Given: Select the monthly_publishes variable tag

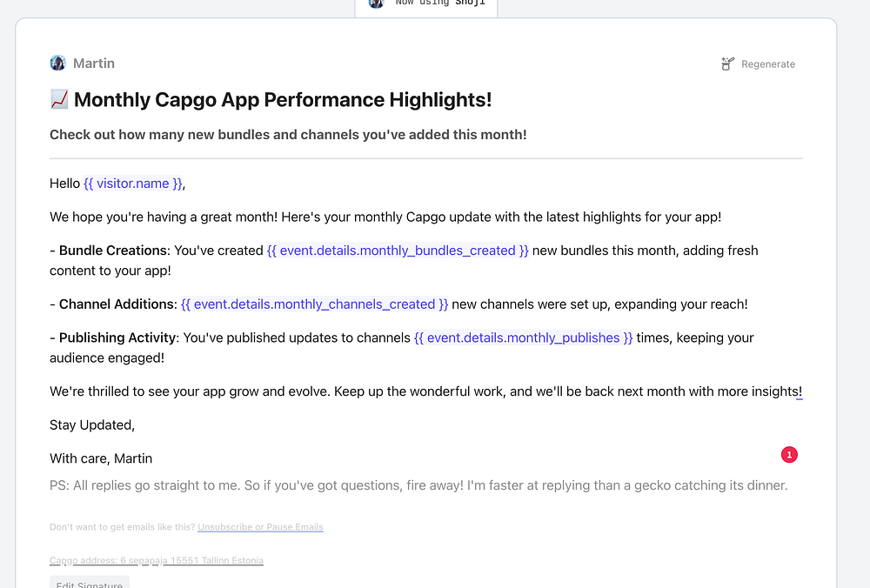Looking at the screenshot, I should [x=523, y=337].
